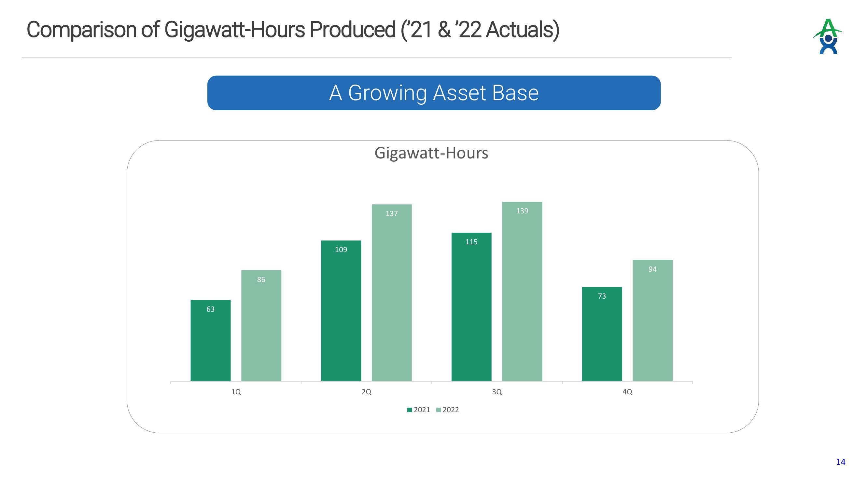The width and height of the screenshot is (868, 488).
Task: Click the 'Gigawatt-Hours' chart title
Action: click(x=431, y=153)
